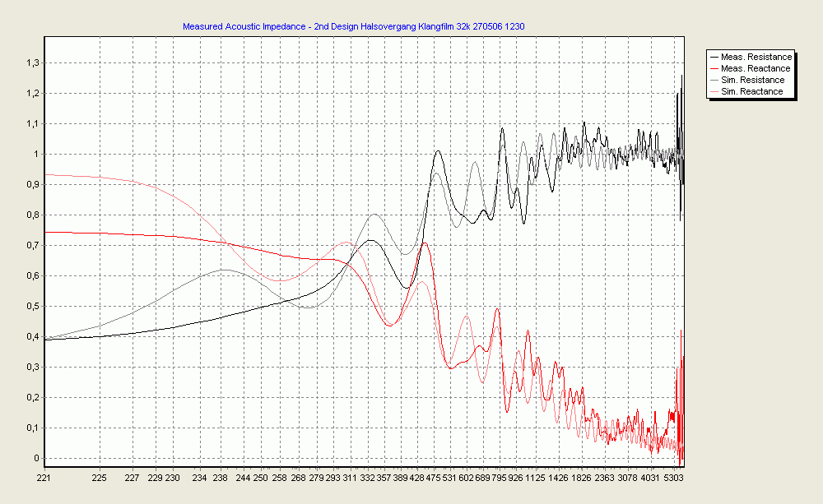Click x-axis frequency label 795

(500, 478)
